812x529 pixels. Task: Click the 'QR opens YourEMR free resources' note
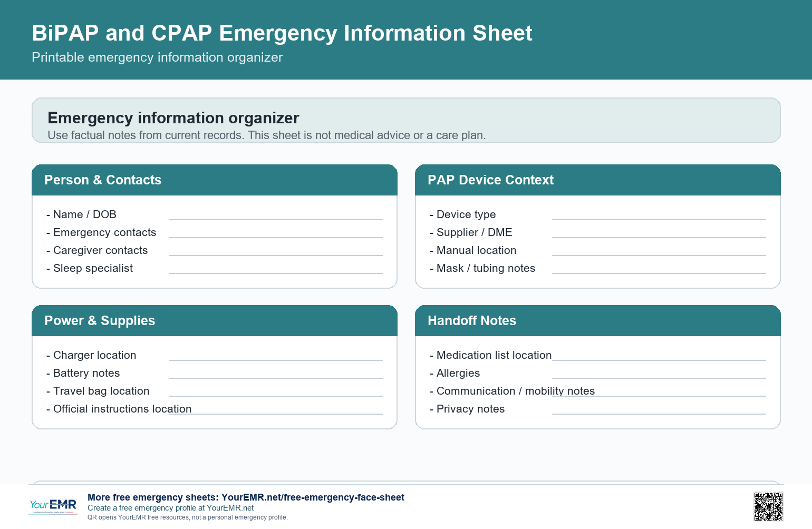coord(188,517)
